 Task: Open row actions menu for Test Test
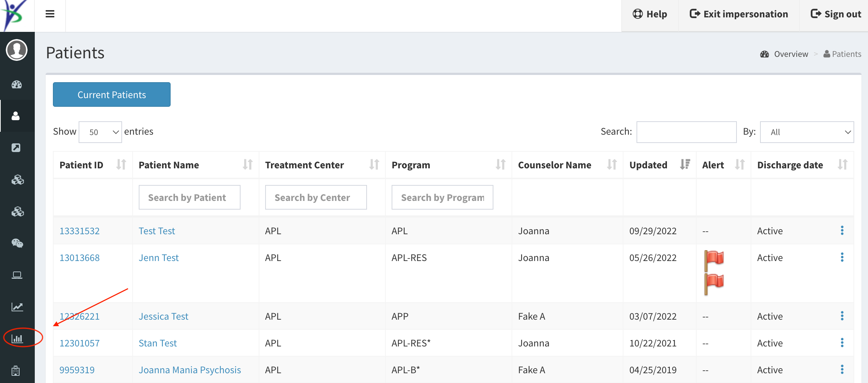(x=842, y=230)
